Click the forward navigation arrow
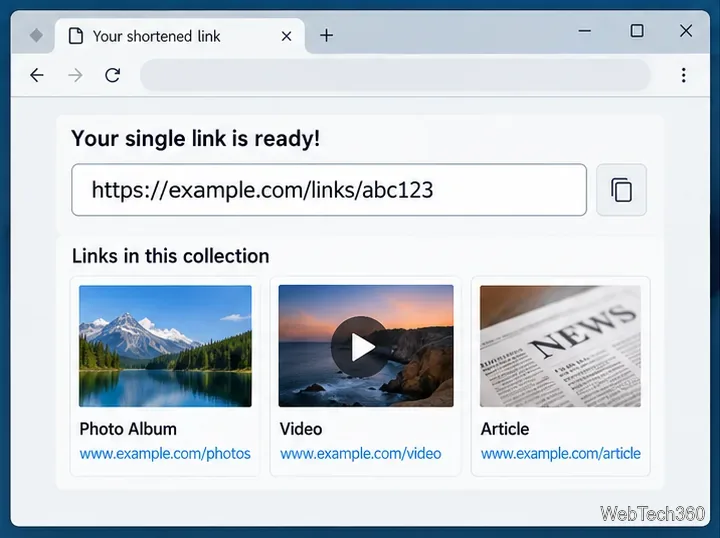 click(x=75, y=75)
